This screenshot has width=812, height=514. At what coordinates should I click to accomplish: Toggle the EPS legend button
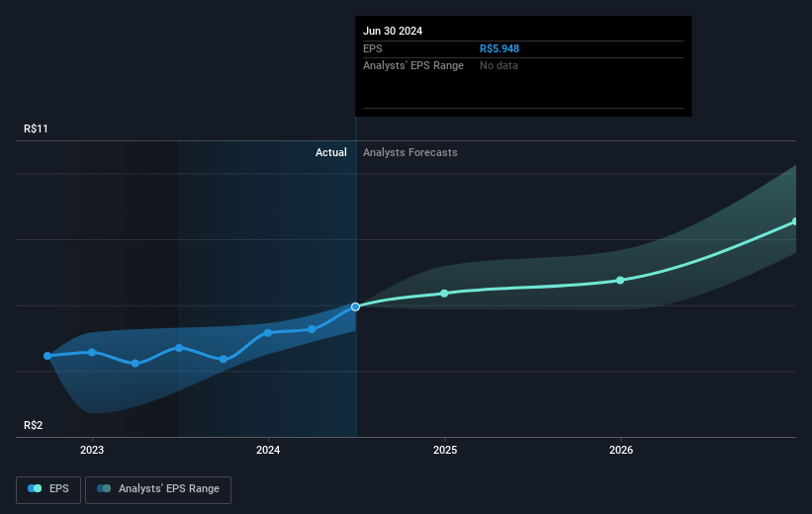pos(48,489)
